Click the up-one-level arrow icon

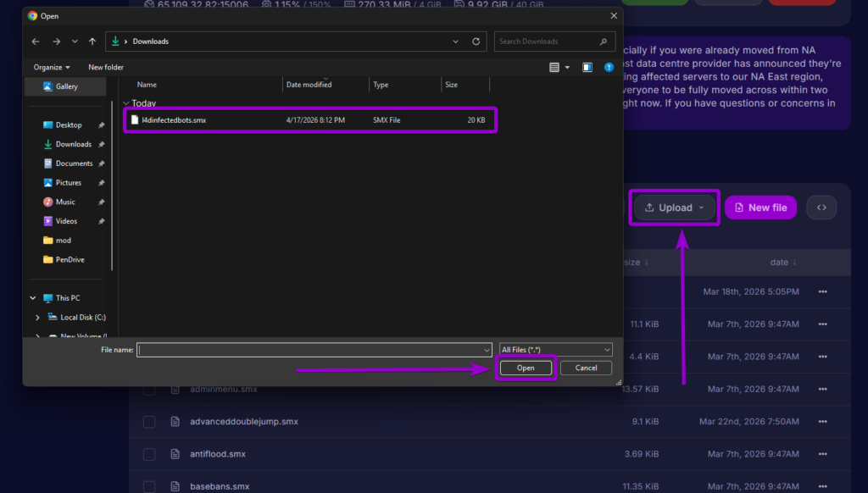pyautogui.click(x=93, y=41)
